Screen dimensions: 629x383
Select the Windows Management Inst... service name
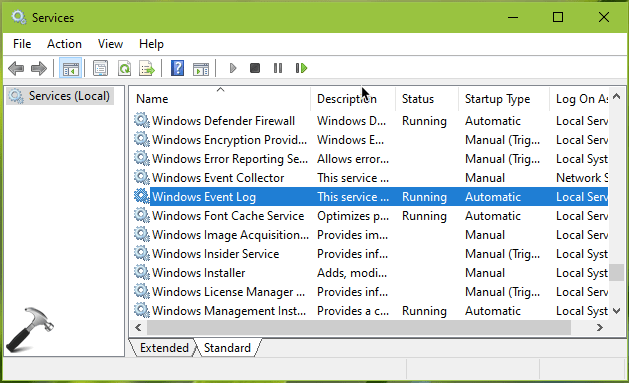point(229,311)
